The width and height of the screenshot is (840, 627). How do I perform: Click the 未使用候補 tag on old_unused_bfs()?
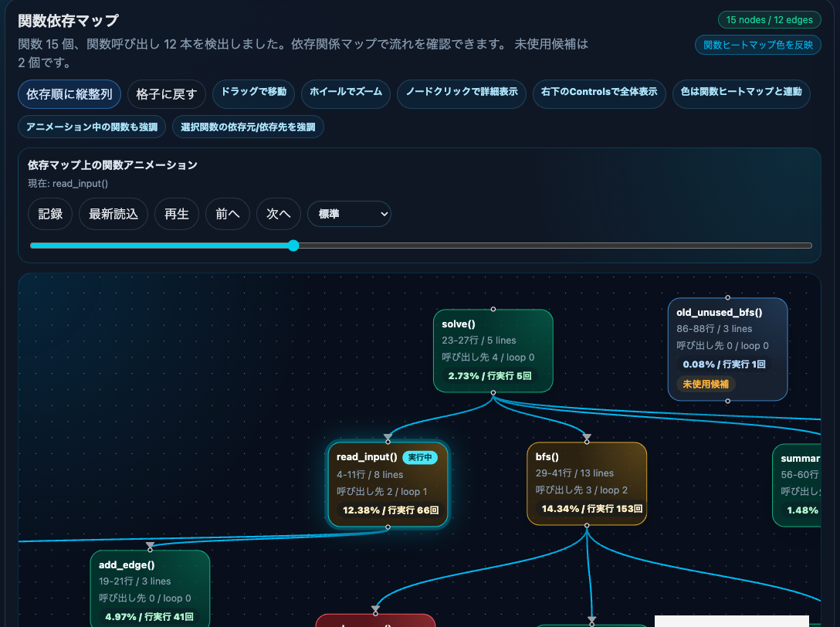tap(706, 385)
